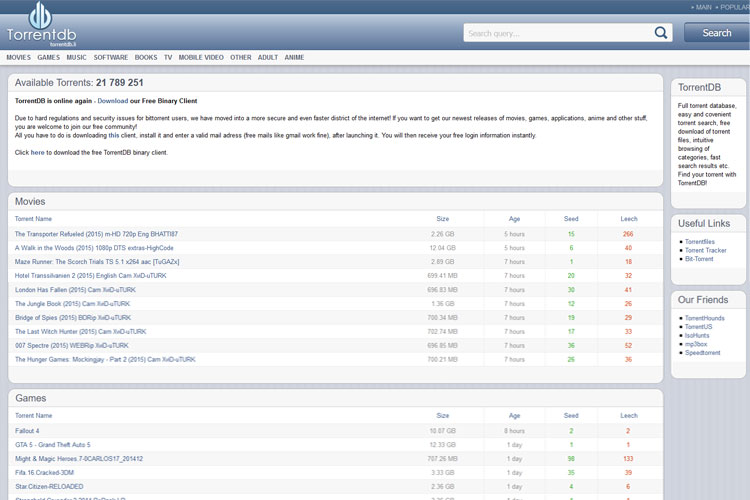
Task: Click TorrentUS in Our Friends
Action: coord(698,327)
